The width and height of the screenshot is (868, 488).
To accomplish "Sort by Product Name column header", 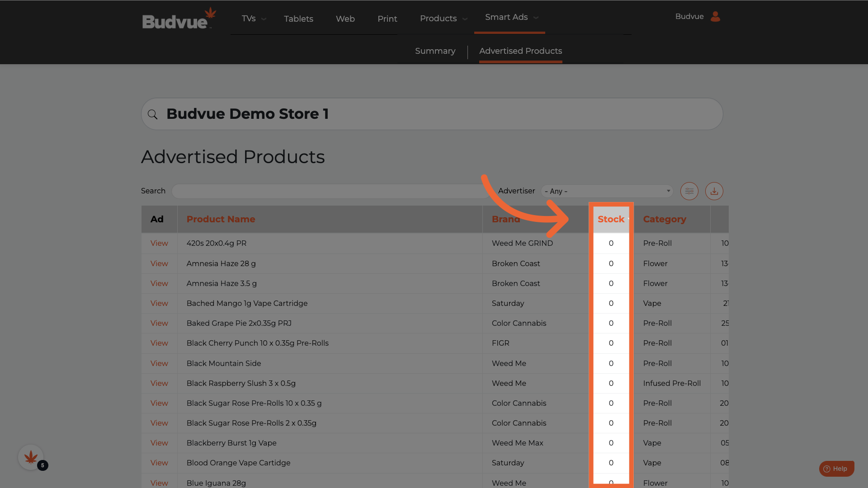I will 221,219.
